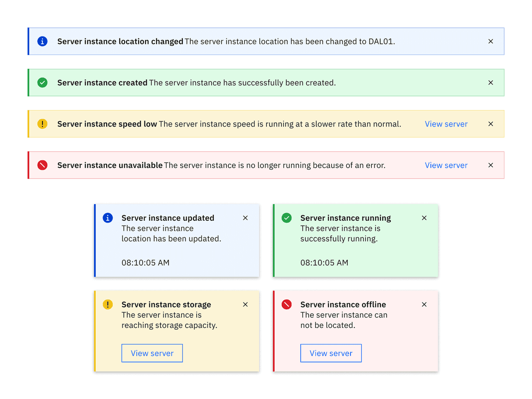Dismiss the Server instance location changed banner
This screenshot has width=532, height=399.
click(x=491, y=42)
